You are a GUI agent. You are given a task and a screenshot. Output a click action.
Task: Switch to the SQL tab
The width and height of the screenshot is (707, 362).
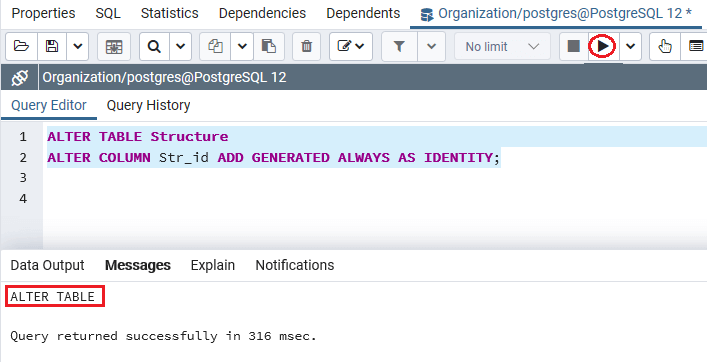point(108,14)
